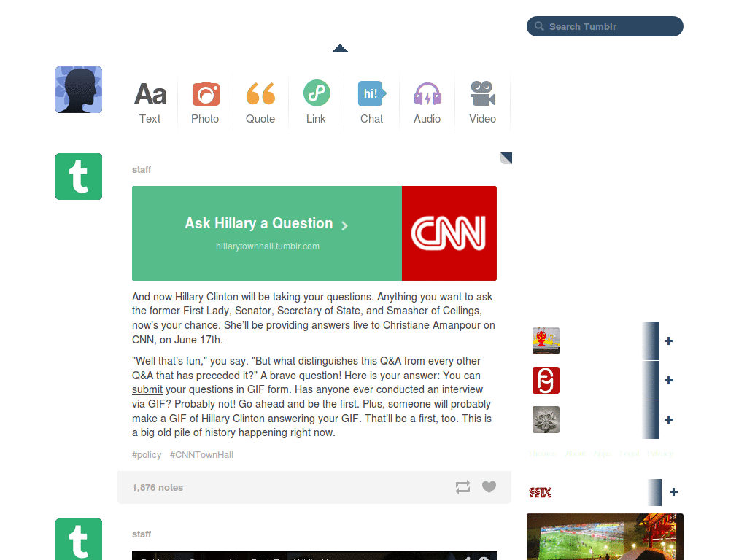
Task: Follow the CCTV News blog
Action: 673,492
